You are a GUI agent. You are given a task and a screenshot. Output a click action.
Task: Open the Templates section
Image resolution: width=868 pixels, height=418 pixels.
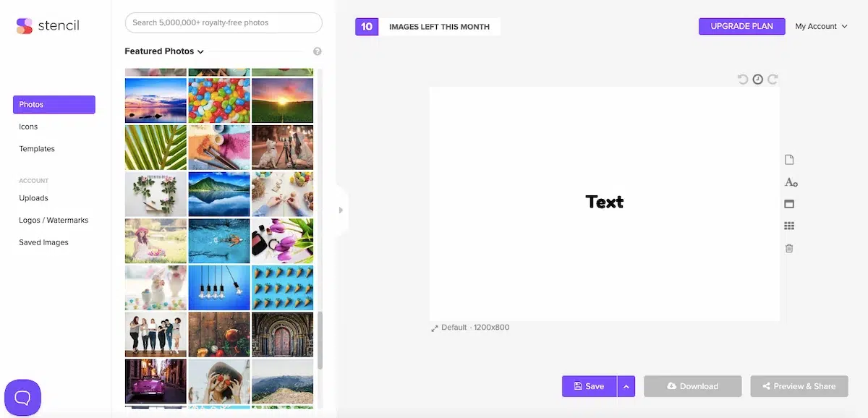(37, 148)
